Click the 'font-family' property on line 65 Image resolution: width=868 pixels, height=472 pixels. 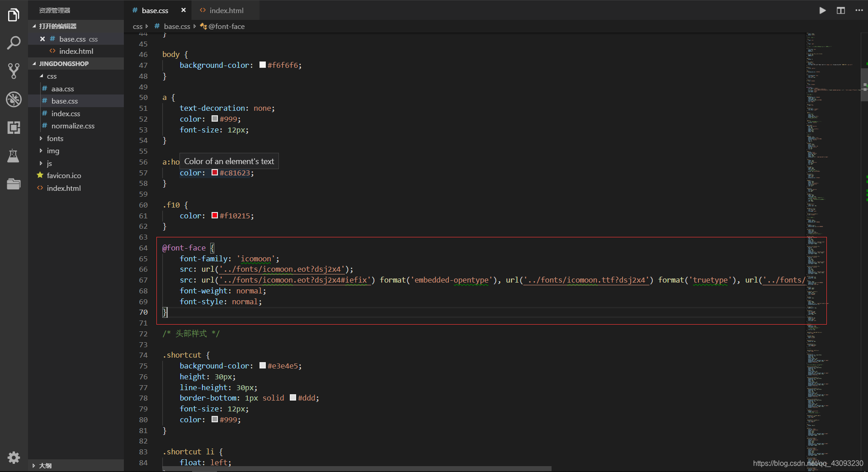tap(203, 259)
